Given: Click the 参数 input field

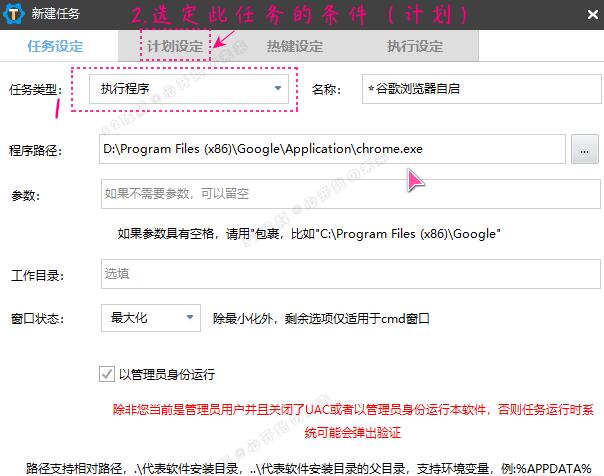Looking at the screenshot, I should pyautogui.click(x=351, y=194).
